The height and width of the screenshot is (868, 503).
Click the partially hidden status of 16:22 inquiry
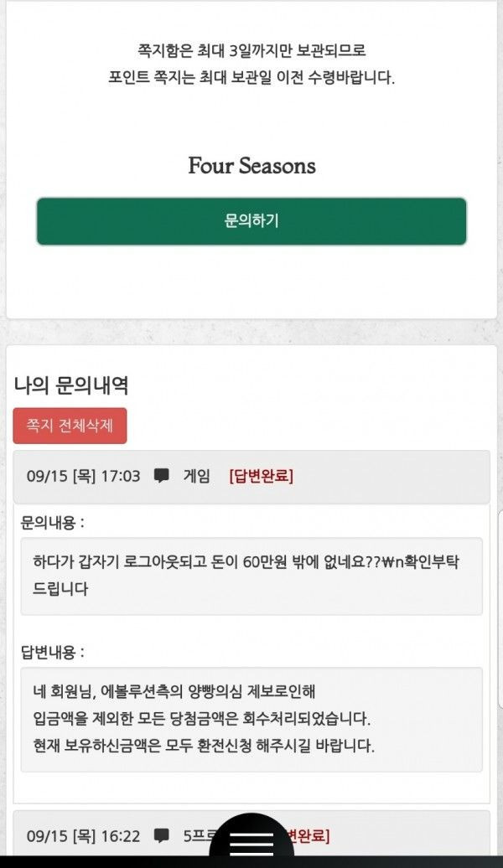(x=310, y=835)
